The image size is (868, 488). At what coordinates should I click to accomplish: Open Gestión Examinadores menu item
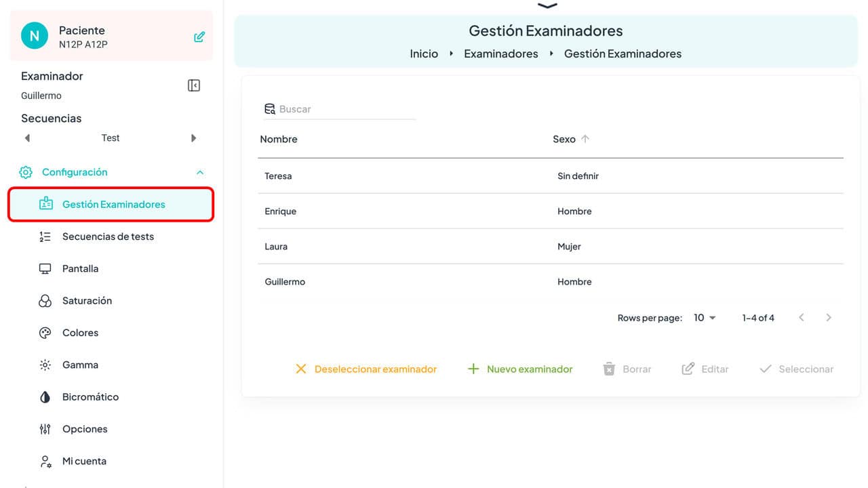point(111,204)
